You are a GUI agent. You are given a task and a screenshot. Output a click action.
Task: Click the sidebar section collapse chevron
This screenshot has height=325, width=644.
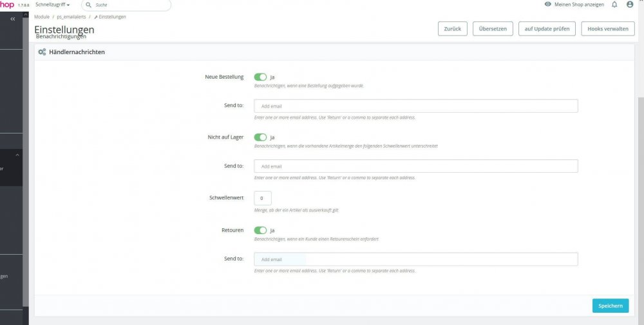coord(17,155)
